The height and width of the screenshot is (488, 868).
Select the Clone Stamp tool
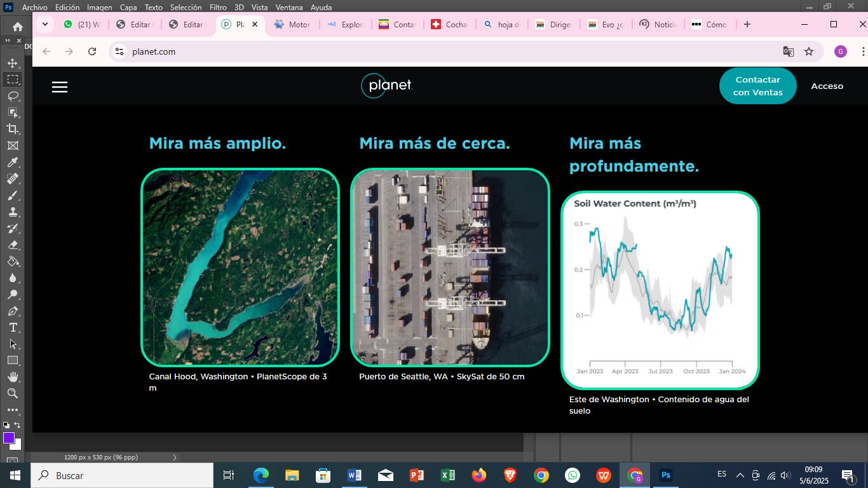13,212
